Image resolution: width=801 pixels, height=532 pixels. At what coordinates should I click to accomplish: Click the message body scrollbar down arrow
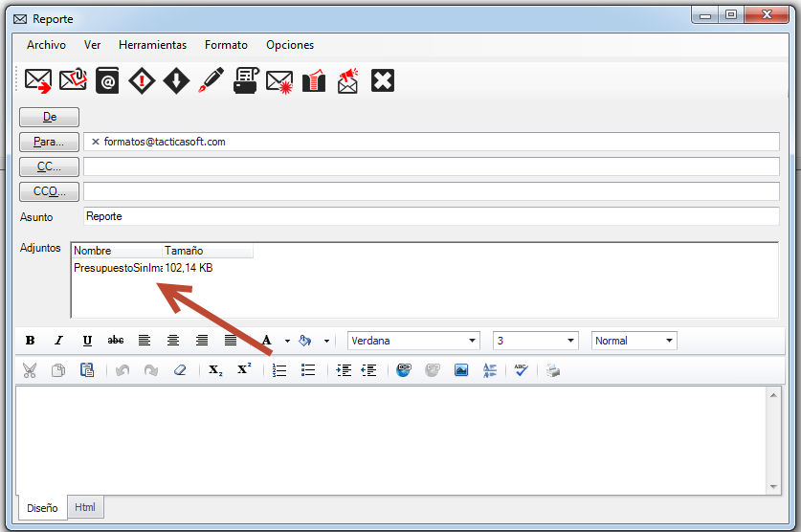click(x=773, y=487)
